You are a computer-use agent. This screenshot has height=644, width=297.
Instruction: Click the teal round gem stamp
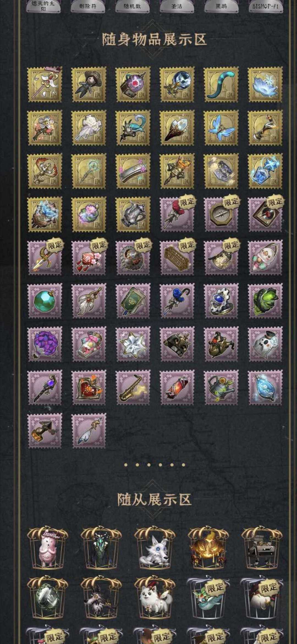coord(45,301)
